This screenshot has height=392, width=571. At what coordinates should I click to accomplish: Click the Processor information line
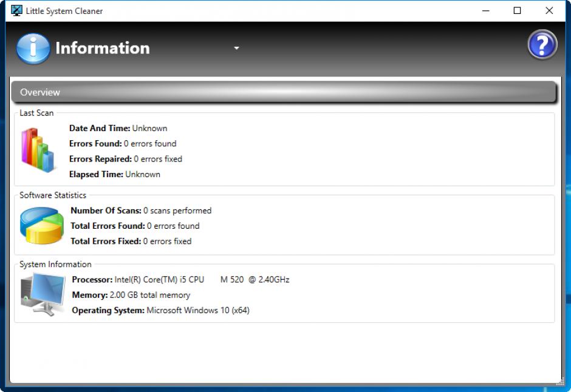coord(180,280)
